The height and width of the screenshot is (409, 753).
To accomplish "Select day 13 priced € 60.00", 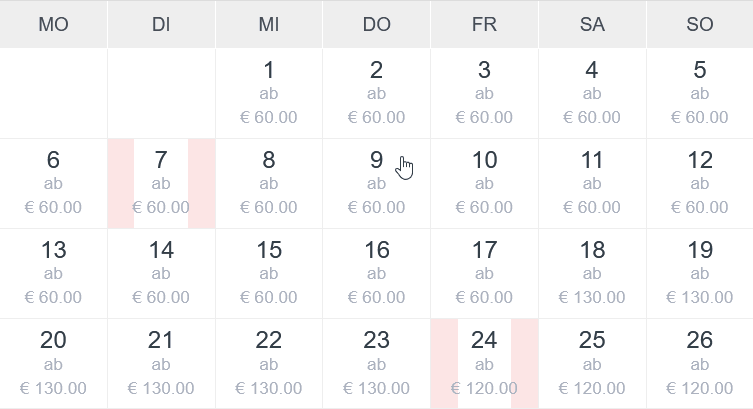I will tap(53, 273).
